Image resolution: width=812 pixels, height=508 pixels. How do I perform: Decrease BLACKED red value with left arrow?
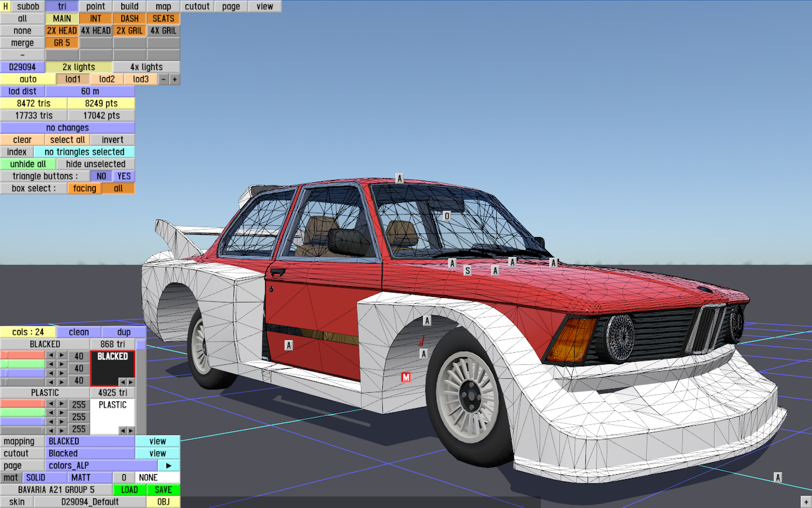point(51,355)
